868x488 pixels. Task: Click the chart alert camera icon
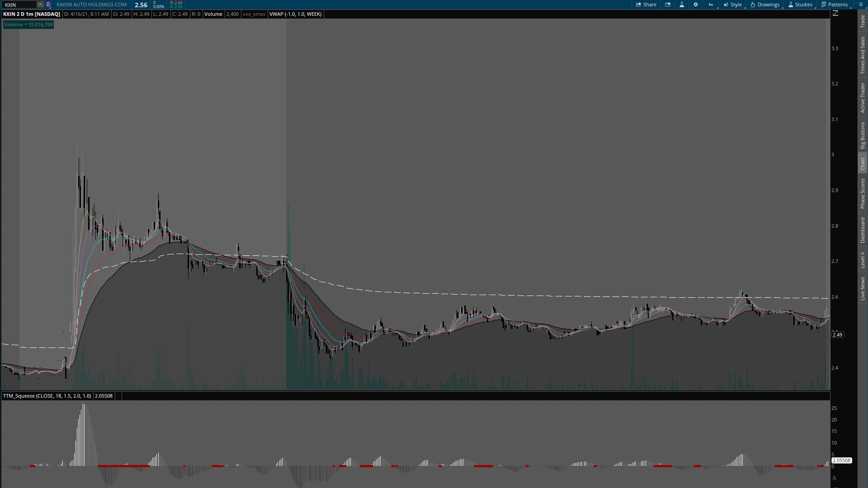click(668, 5)
